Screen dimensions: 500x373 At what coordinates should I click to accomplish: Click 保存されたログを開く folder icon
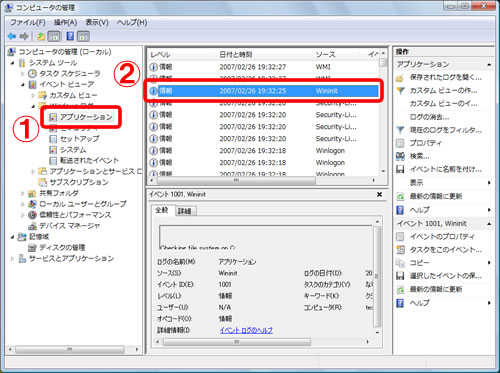pos(400,78)
